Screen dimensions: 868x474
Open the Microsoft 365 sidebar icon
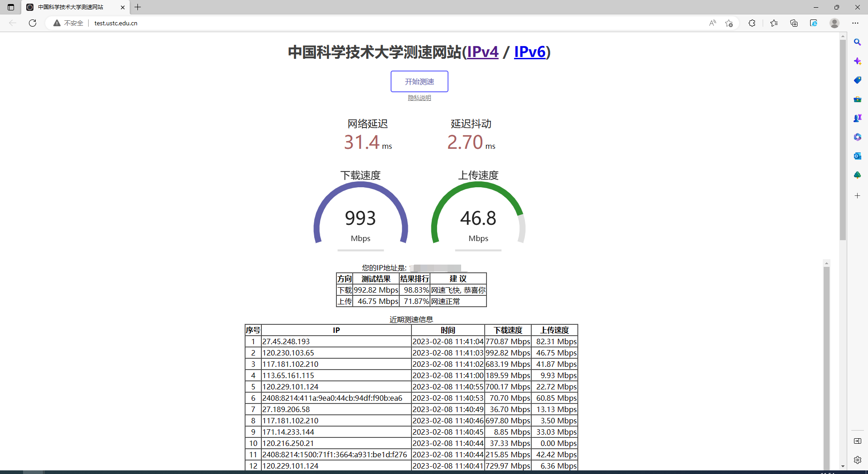[x=857, y=137]
